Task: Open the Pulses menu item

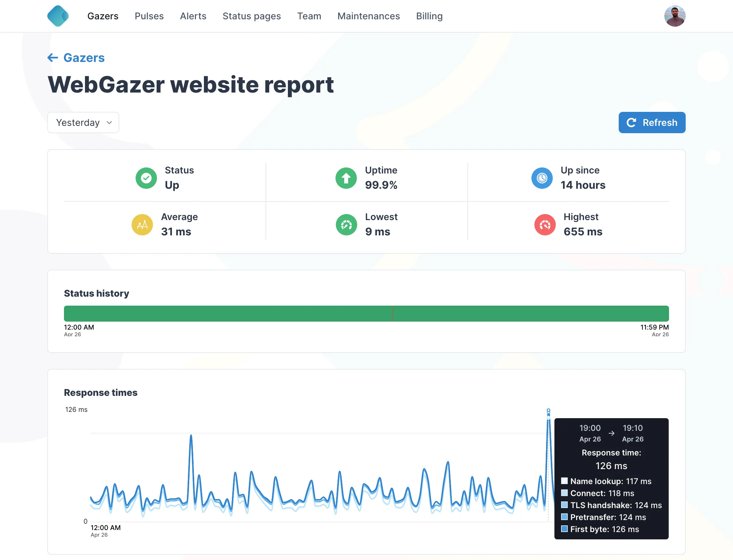Action: coord(149,16)
